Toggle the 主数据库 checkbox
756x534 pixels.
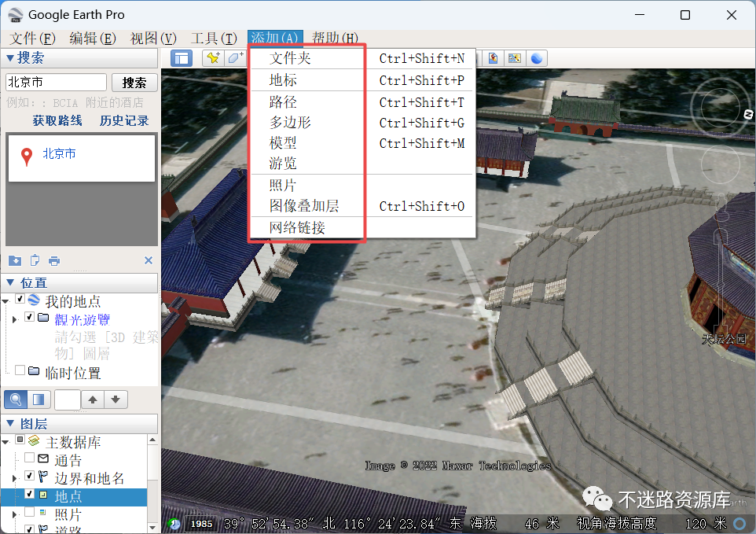(x=20, y=440)
